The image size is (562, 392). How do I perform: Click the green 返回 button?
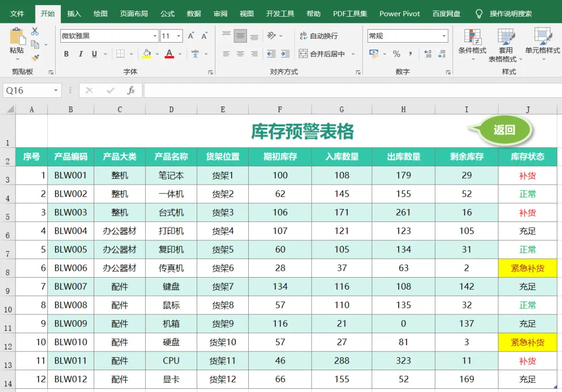click(x=505, y=129)
